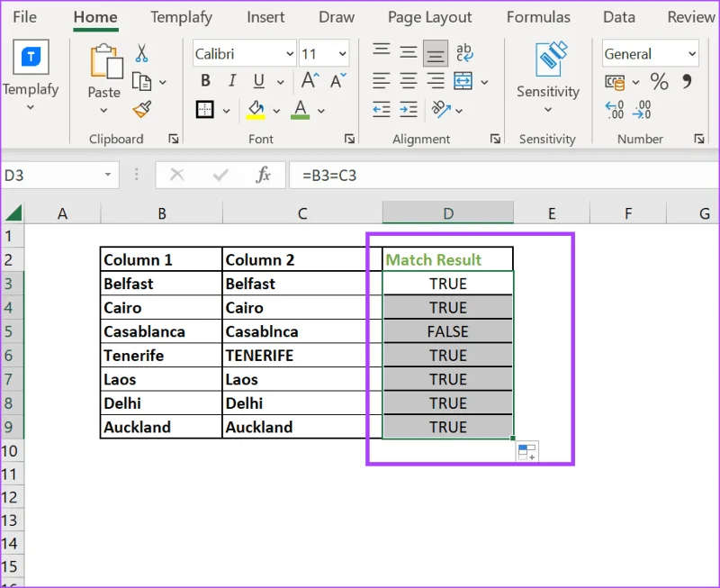Image resolution: width=720 pixels, height=588 pixels.
Task: Expand Borders dropdown arrow
Action: (227, 111)
